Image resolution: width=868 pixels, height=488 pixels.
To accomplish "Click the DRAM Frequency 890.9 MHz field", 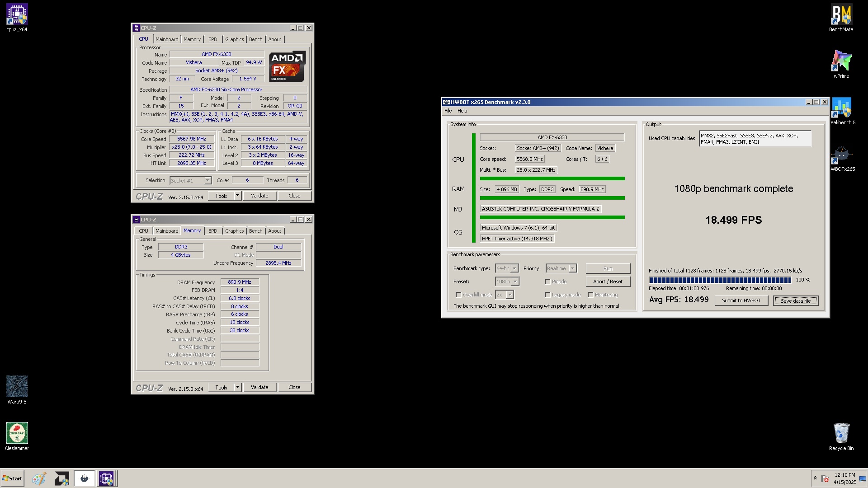I will 240,282.
